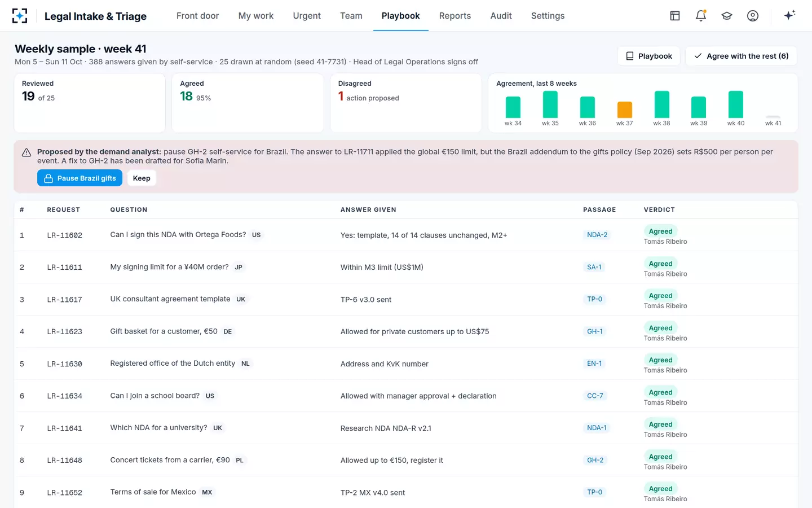812x508 pixels.
Task: Open passage TP-0 in row LR-11617
Action: [594, 299]
